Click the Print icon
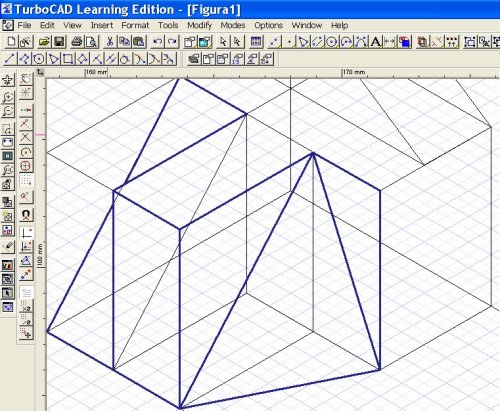 (77, 42)
